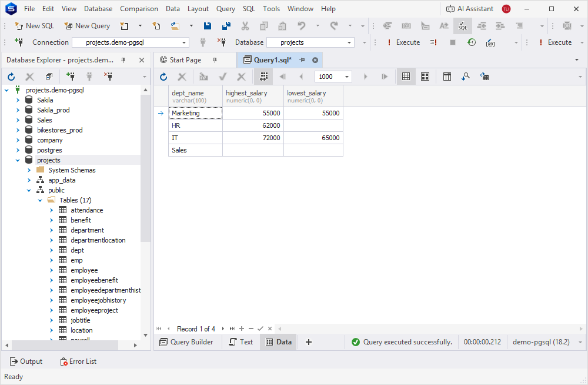Select the 62000 salary cell

253,125
